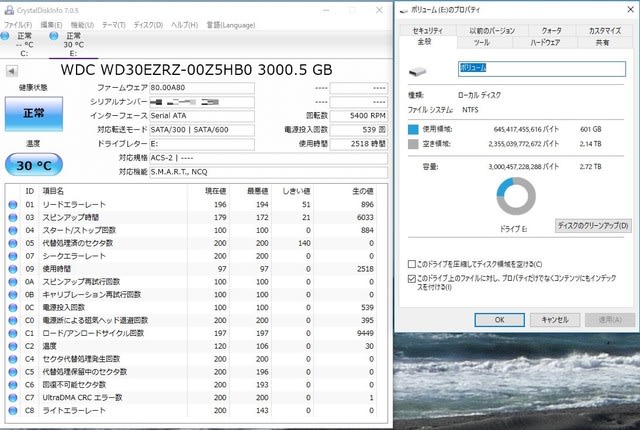Viewport: 640px width, 430px height.
Task: Click status orb for ID C0 row
Action: coord(13,321)
